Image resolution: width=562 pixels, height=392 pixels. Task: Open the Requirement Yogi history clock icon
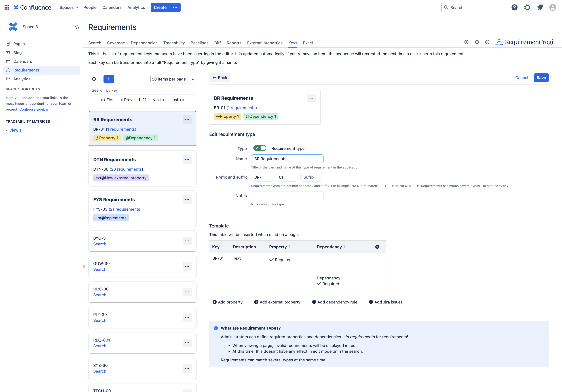pos(466,42)
